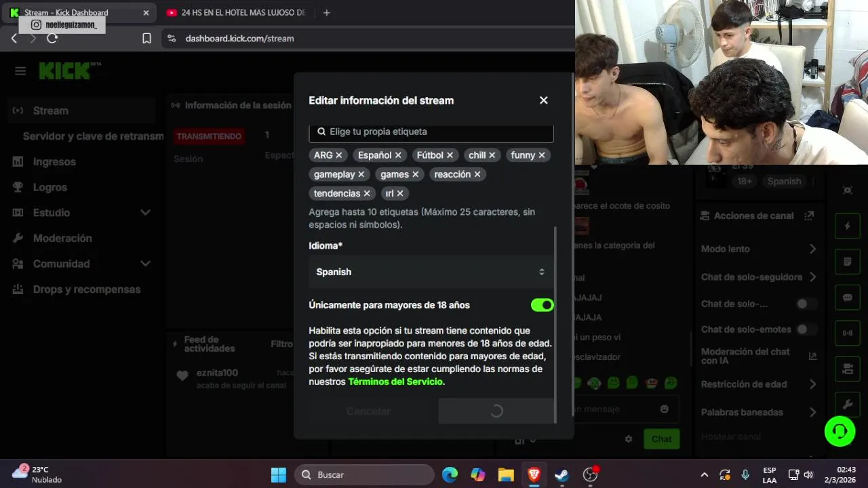Bookmark this page
The image size is (868, 488).
(x=146, y=39)
